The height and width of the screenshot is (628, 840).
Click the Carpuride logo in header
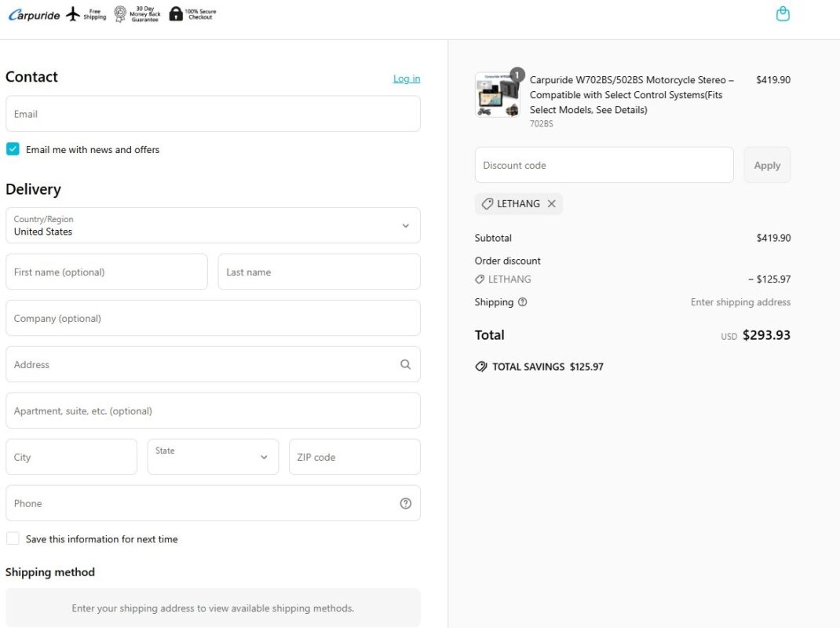pos(34,15)
